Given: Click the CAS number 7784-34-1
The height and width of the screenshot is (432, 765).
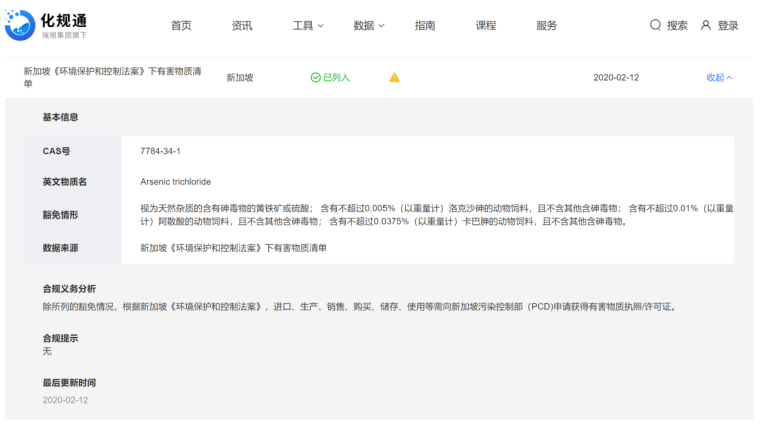Looking at the screenshot, I should point(160,151).
